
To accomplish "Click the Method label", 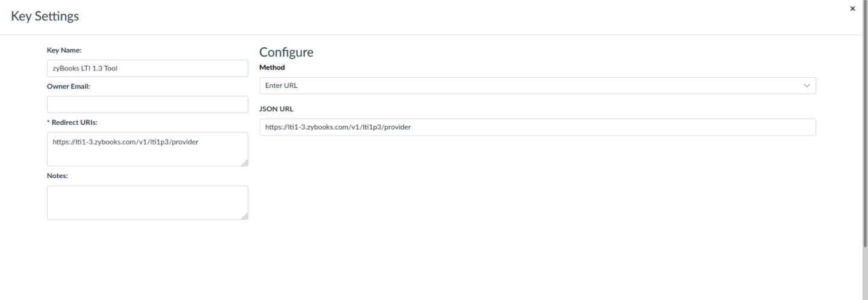I will (x=272, y=67).
